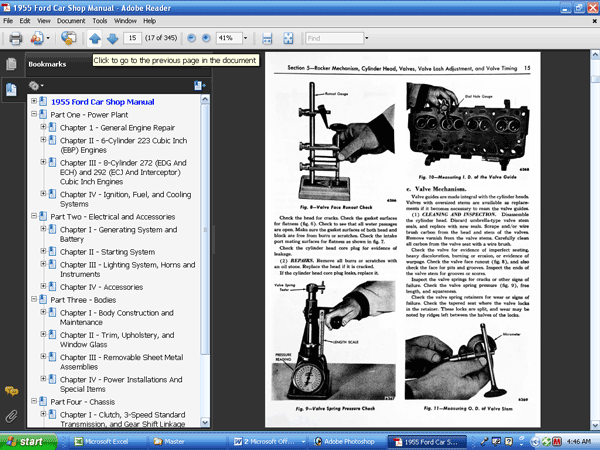Viewport: 600px width, 450px height.
Task: Select Chapter IV - Power Installations bookmark
Action: tap(121, 384)
